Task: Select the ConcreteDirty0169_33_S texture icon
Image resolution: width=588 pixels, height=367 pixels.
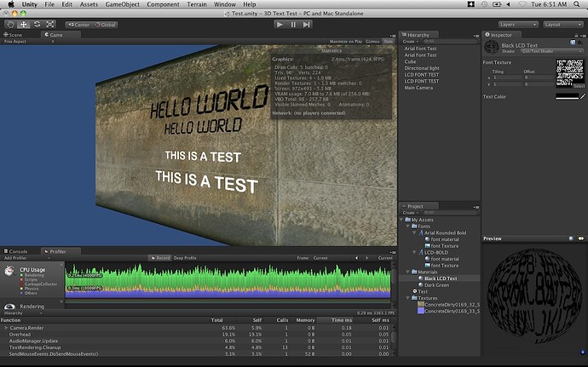Action: pyautogui.click(x=421, y=311)
